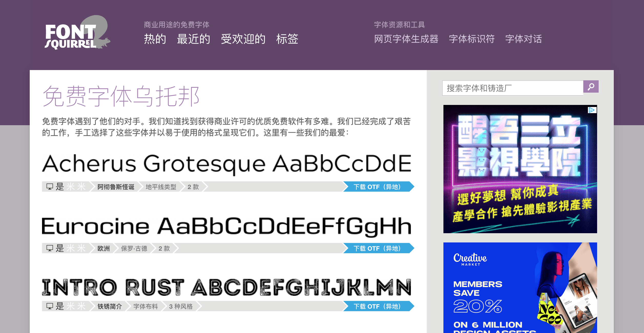The image size is (644, 333).
Task: Open the neon 影視學院 advertisement
Action: [520, 169]
